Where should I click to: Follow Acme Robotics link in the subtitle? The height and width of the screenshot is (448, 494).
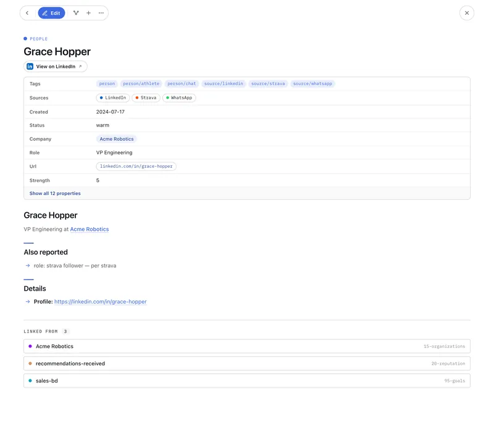click(x=90, y=229)
